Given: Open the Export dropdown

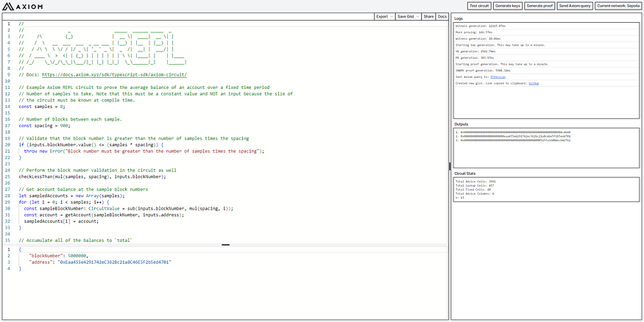Looking at the screenshot, I should pyautogui.click(x=384, y=16).
